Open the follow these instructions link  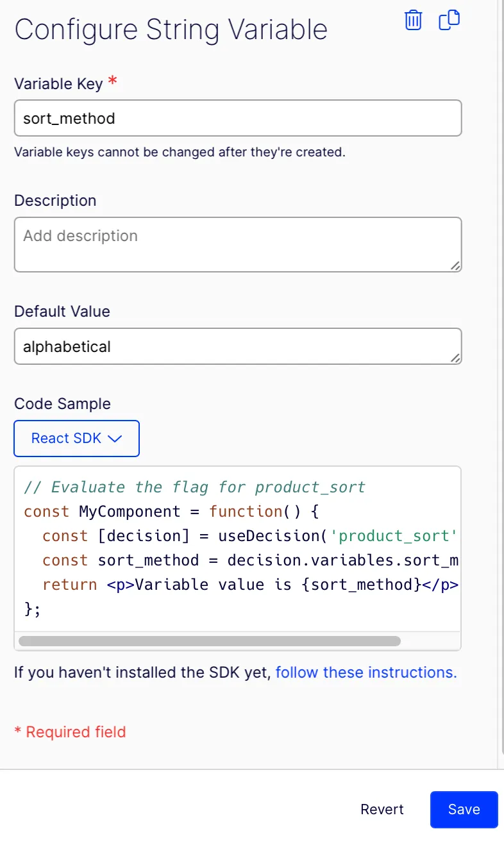tap(366, 673)
